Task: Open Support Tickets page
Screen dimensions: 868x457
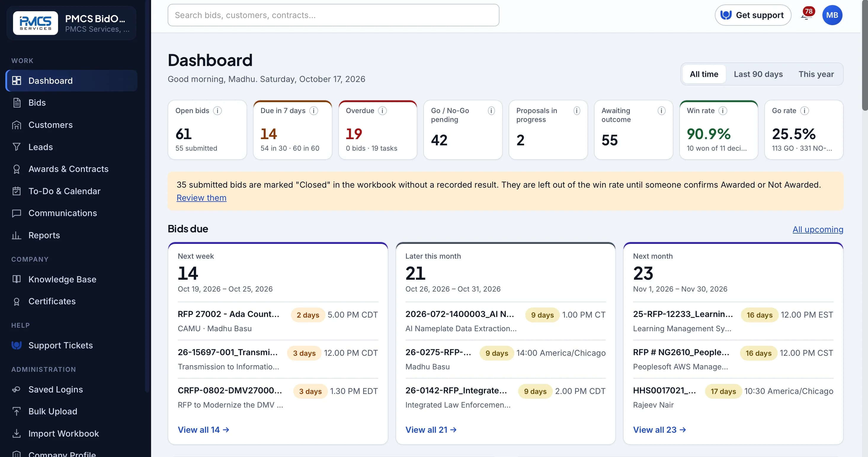Action: [x=71, y=345]
